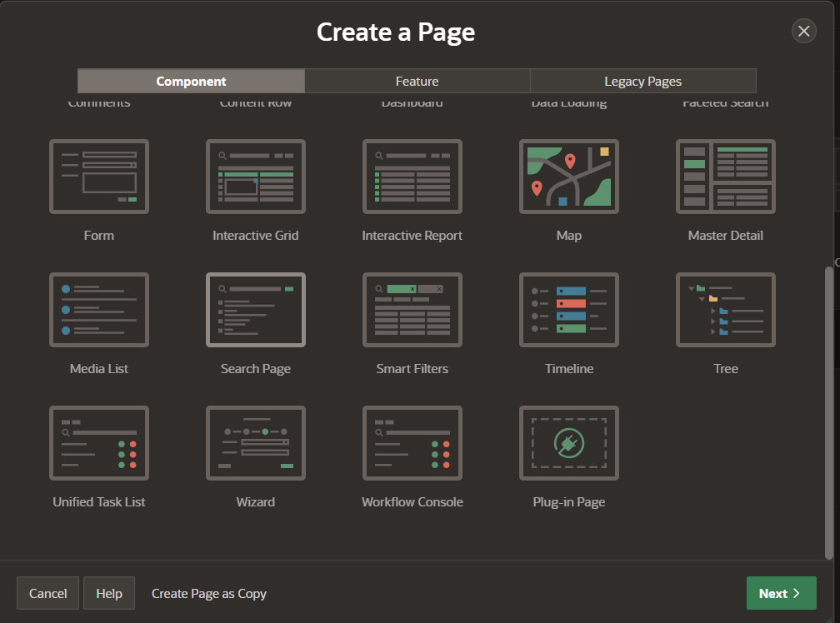Select the Smart Filters page type

click(412, 310)
